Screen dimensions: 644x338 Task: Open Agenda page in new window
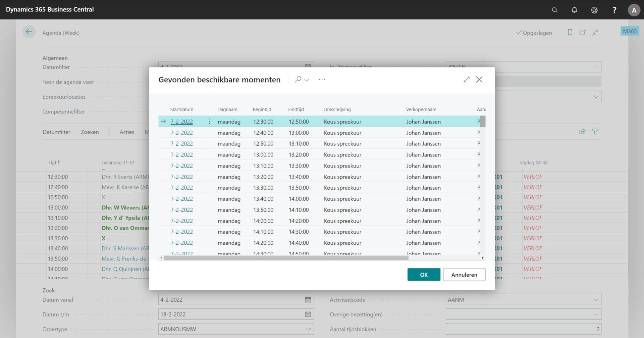click(x=583, y=33)
